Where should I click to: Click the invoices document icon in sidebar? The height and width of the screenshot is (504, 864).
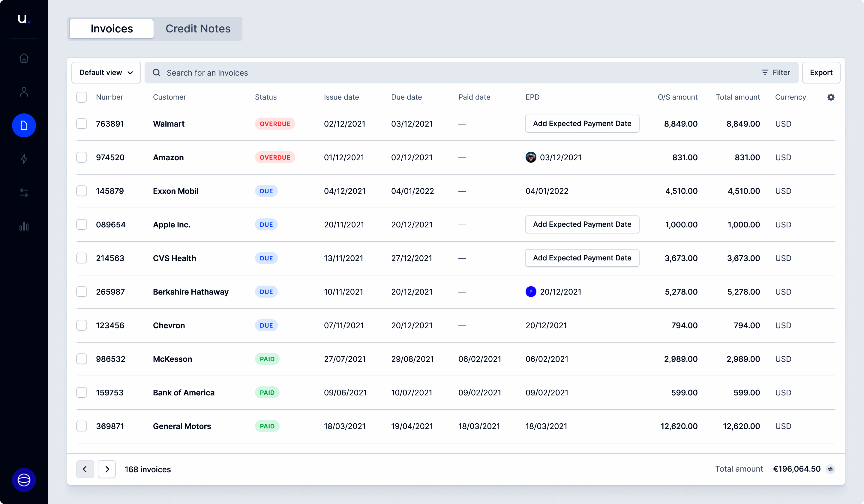24,125
